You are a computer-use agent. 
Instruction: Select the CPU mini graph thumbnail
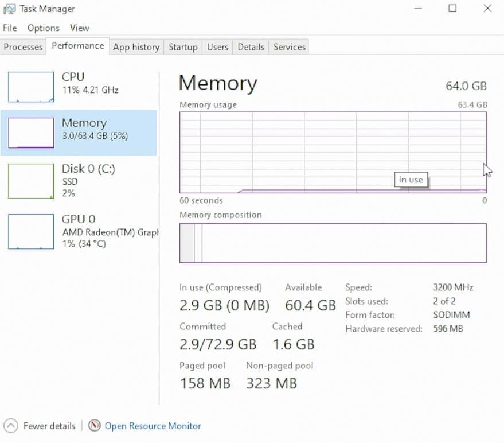pyautogui.click(x=31, y=87)
